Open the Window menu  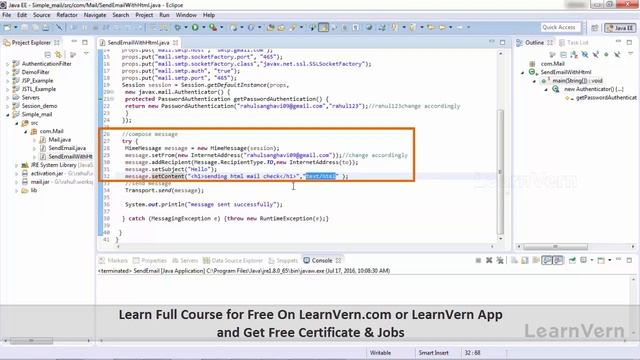(186, 15)
